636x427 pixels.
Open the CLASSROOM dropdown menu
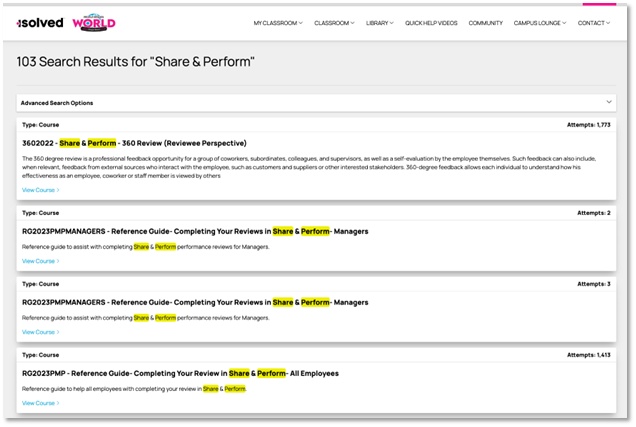pos(334,23)
